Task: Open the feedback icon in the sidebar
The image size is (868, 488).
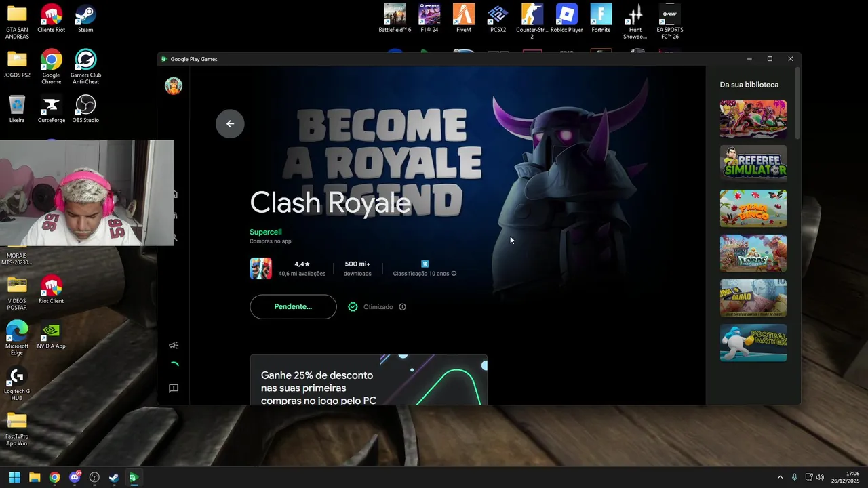Action: (x=174, y=388)
